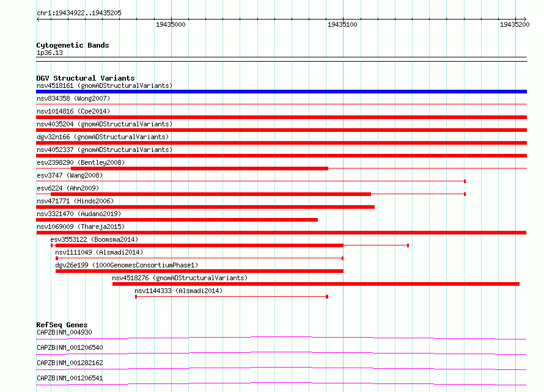The width and height of the screenshot is (544, 392).
Task: Click the left arrowhead of the ruler
Action: 38,19
